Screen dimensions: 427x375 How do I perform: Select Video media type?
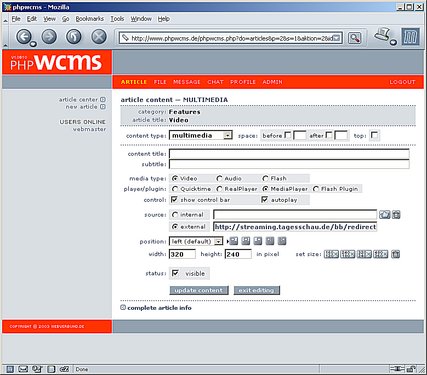(175, 178)
